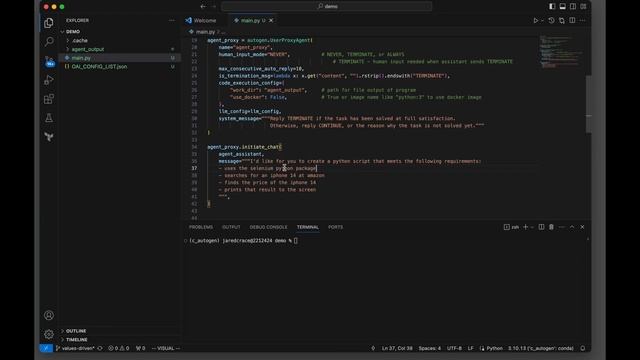Open the launch profile dropdown beside plus
The height and width of the screenshot is (360, 640).
click(532, 227)
